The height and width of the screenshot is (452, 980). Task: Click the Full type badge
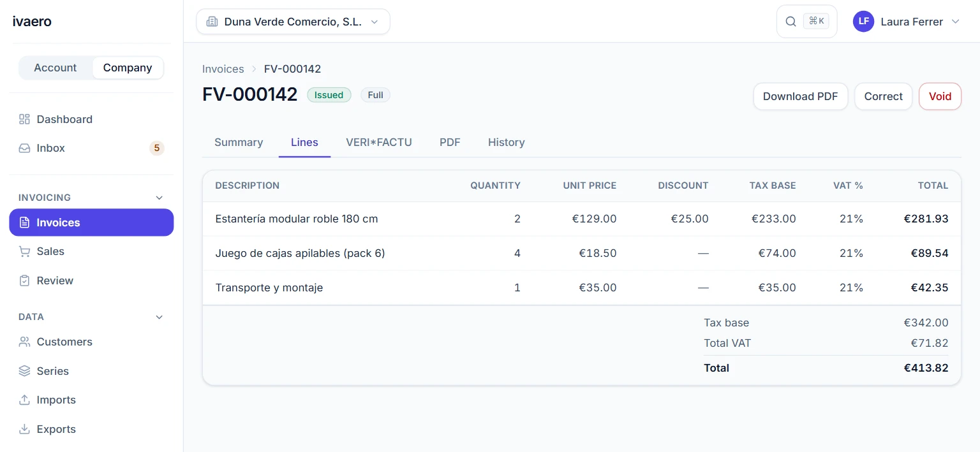tap(376, 95)
